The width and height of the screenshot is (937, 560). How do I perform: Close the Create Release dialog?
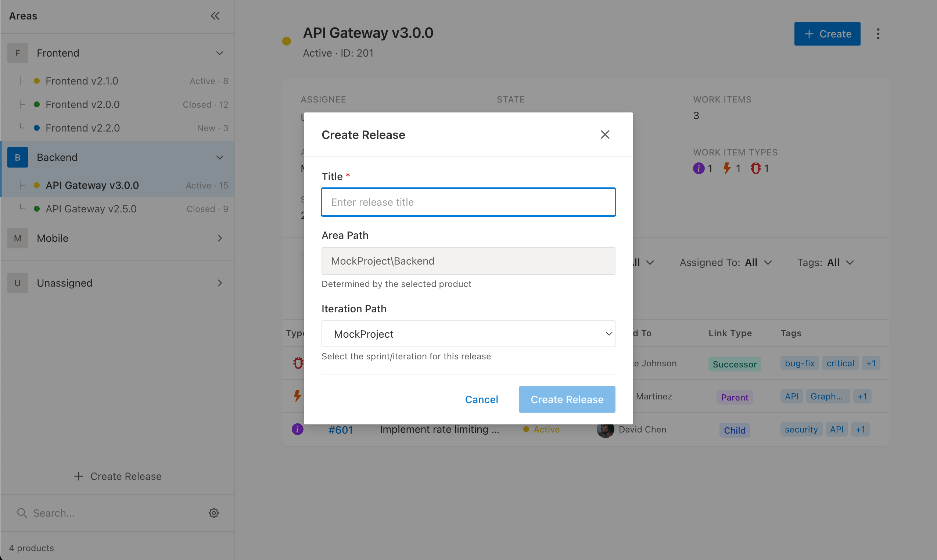605,134
